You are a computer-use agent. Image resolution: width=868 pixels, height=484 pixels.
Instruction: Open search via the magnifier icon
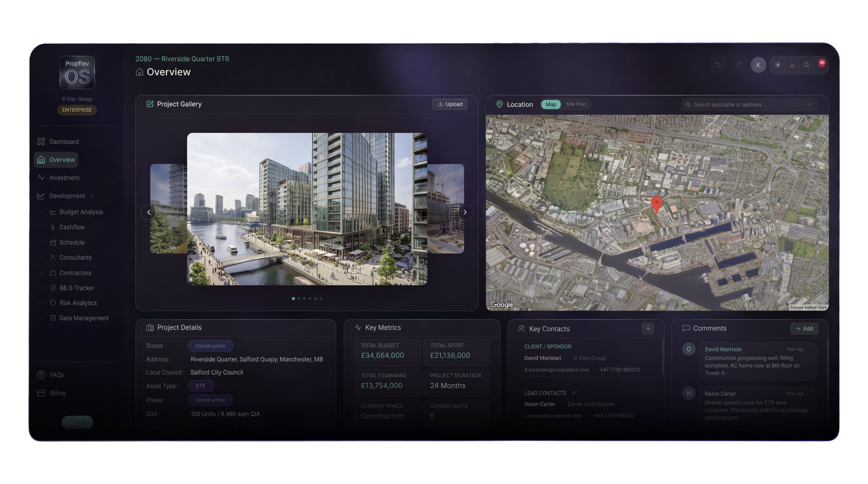click(806, 65)
